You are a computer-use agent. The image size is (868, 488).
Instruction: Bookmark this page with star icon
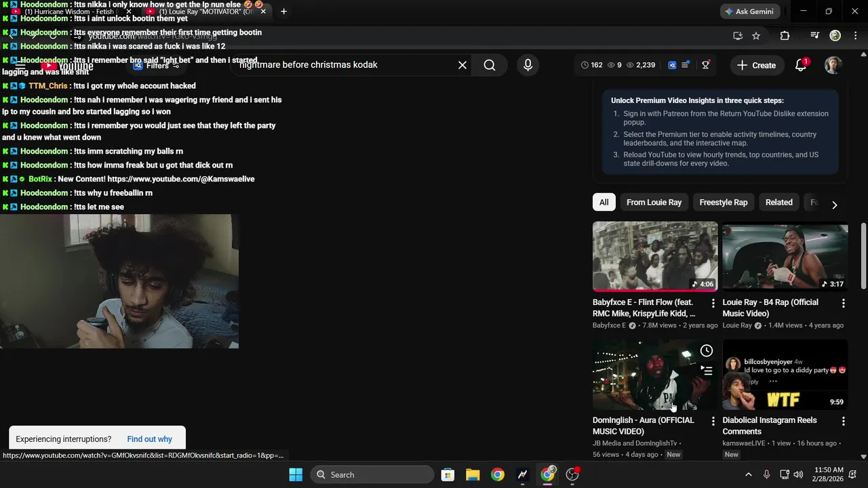pyautogui.click(x=756, y=36)
